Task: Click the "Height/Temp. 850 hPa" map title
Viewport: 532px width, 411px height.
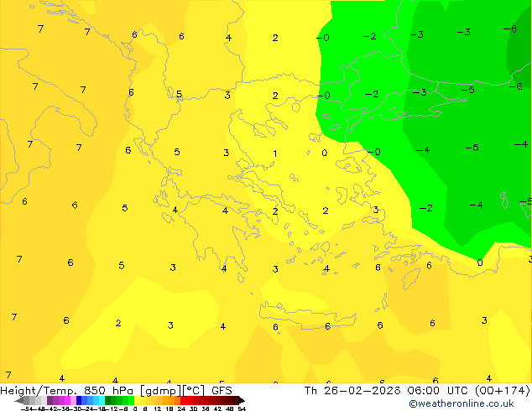Action: pos(66,391)
